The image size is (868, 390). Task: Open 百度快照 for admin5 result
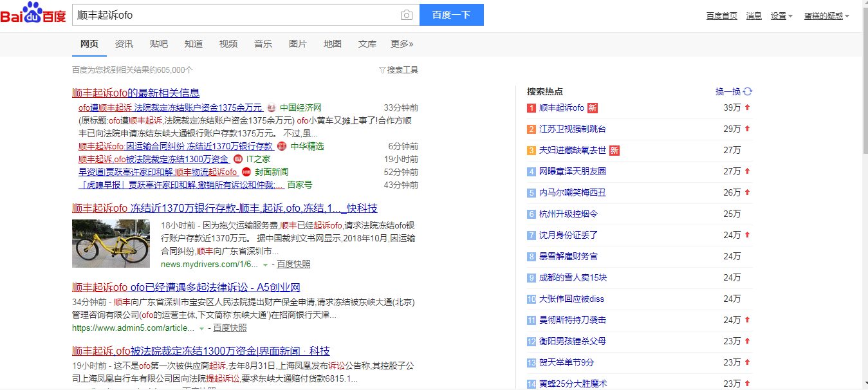tap(230, 328)
